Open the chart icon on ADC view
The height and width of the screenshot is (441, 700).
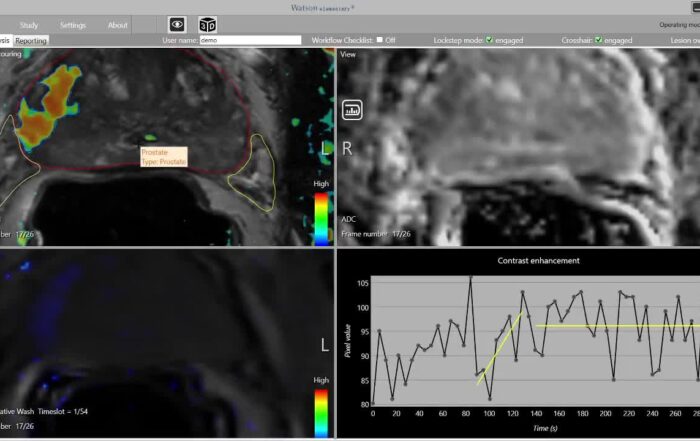click(x=351, y=110)
